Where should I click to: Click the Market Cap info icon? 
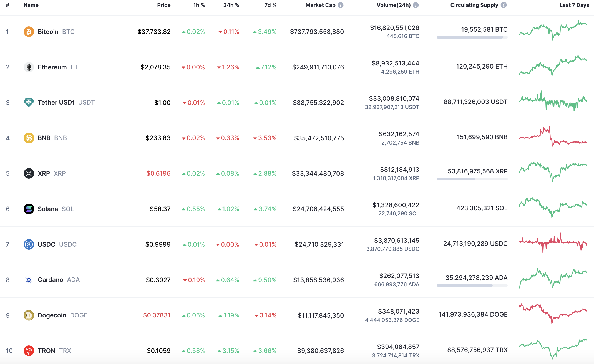341,5
